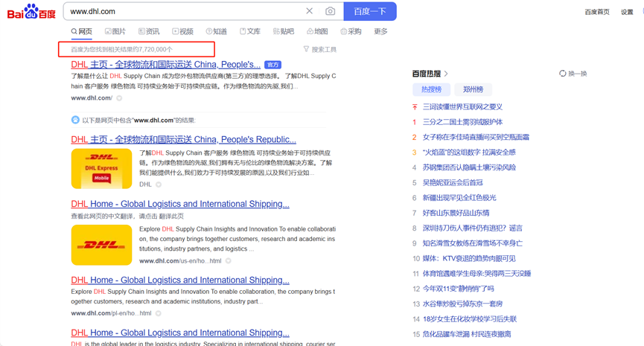Click the 百度首页 link
Image resolution: width=644 pixels, height=346 pixels.
tap(597, 12)
